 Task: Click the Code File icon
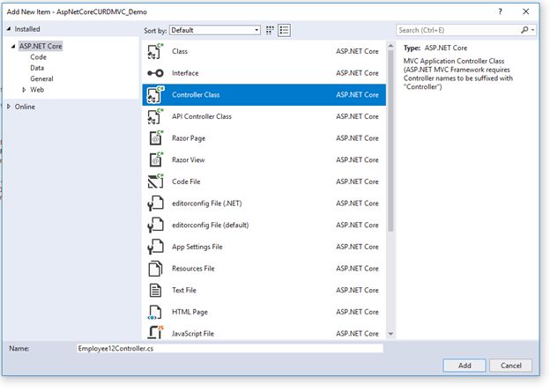click(155, 181)
